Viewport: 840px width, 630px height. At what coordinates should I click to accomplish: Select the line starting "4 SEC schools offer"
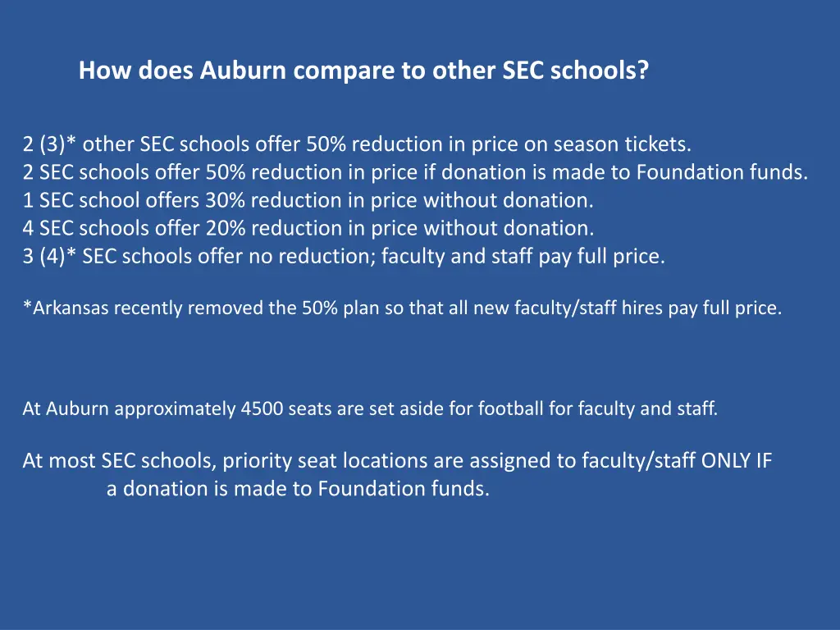point(308,228)
